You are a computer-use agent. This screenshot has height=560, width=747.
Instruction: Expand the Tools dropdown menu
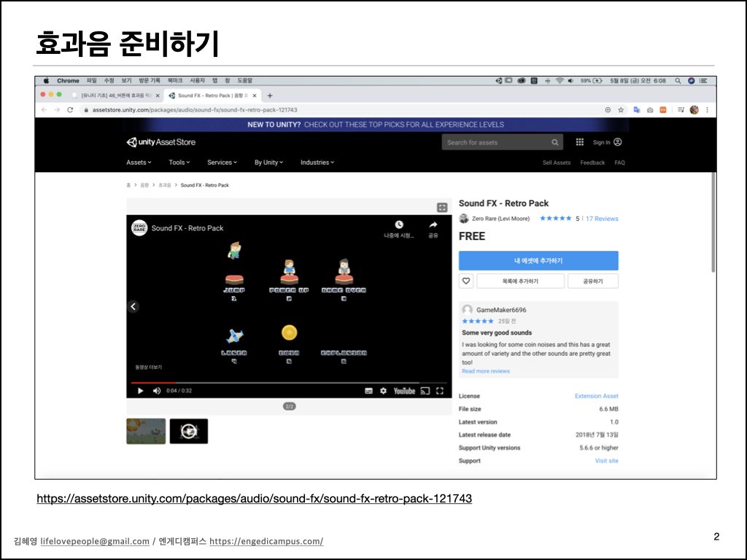point(179,163)
